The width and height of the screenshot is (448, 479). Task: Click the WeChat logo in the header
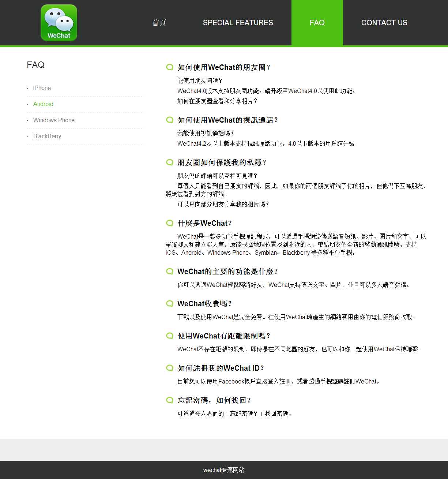59,23
